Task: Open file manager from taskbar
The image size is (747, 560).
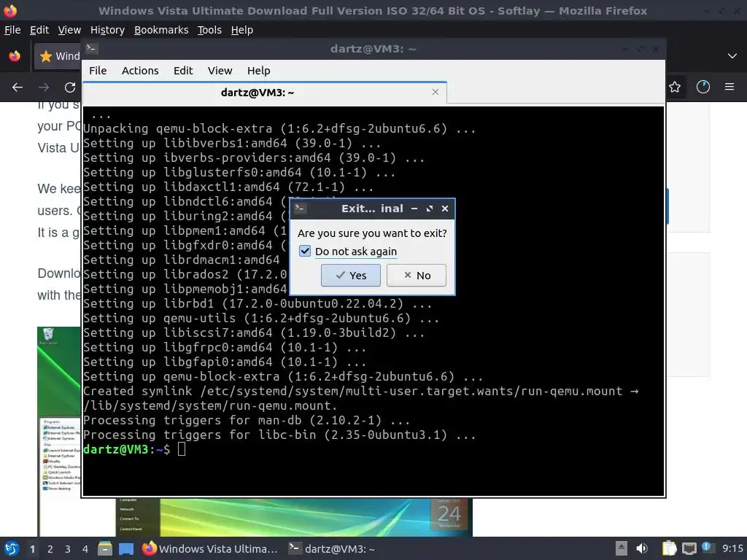Action: (105, 548)
